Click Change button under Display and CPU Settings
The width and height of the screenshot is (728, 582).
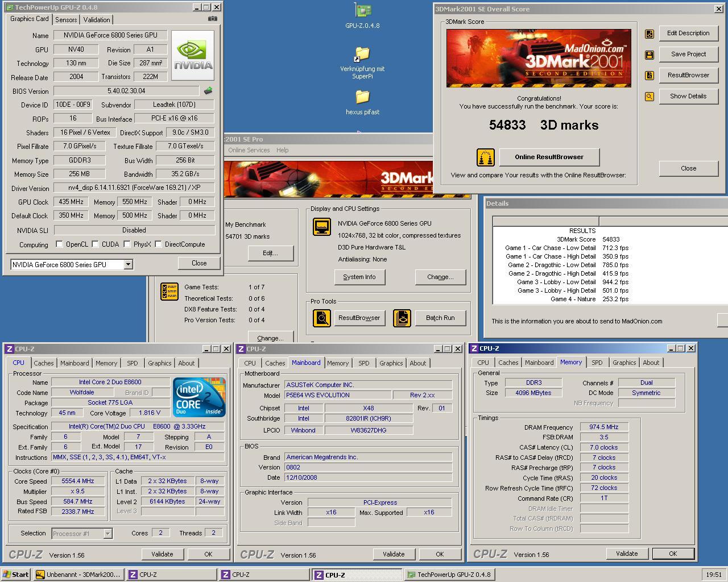click(440, 277)
